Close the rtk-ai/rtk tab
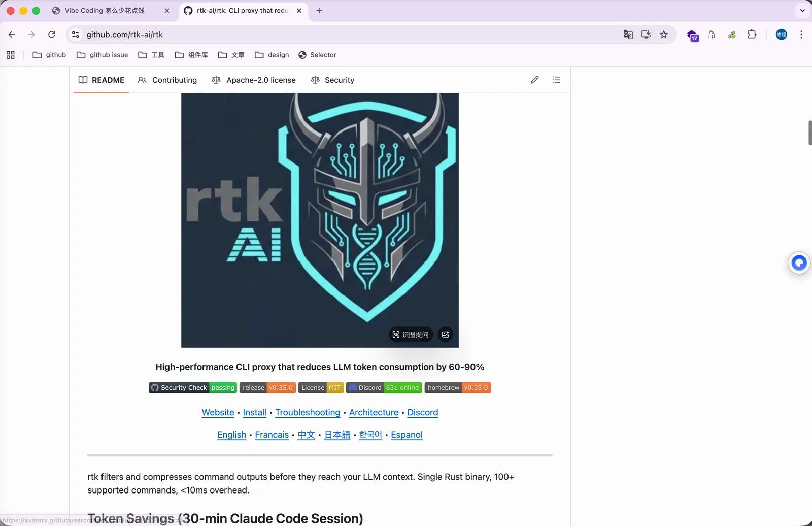812x526 pixels. 299,11
